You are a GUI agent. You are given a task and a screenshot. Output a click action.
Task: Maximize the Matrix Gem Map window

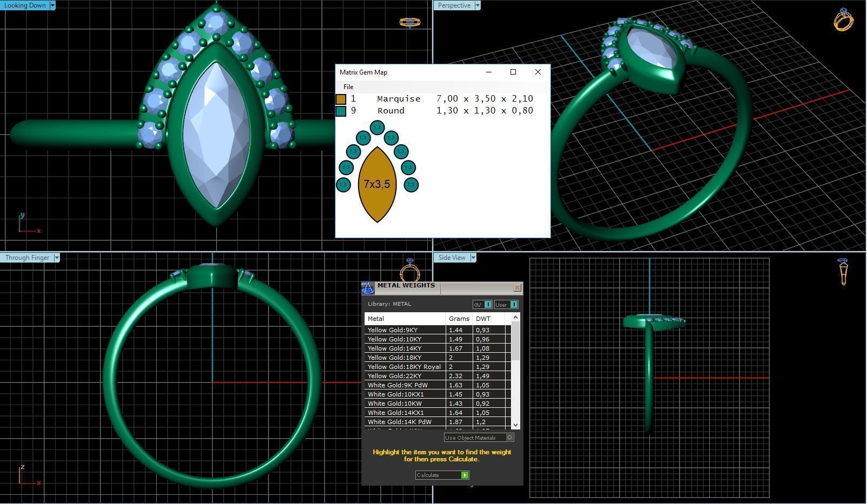(x=513, y=72)
